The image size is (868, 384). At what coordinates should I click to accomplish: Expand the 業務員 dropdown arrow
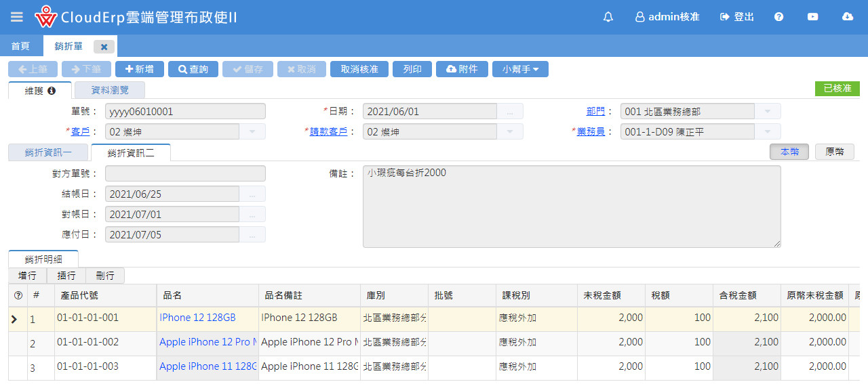tap(768, 131)
